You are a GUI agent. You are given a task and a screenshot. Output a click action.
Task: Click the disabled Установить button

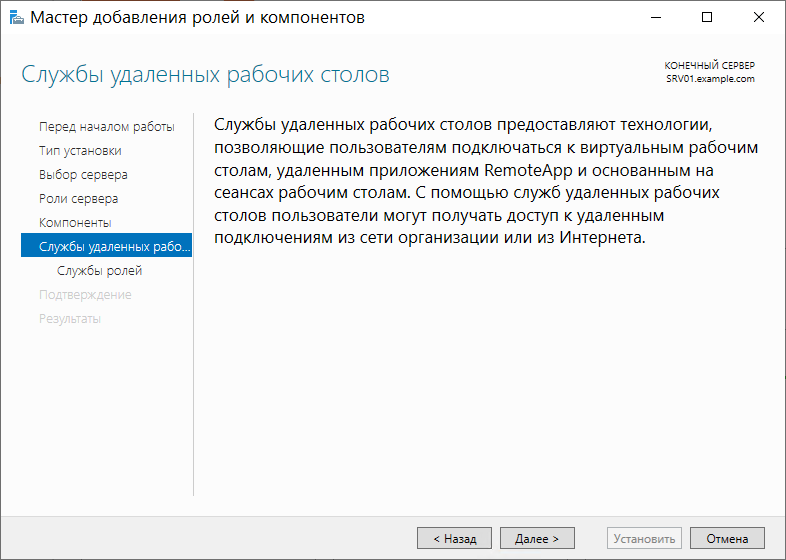pyautogui.click(x=644, y=538)
